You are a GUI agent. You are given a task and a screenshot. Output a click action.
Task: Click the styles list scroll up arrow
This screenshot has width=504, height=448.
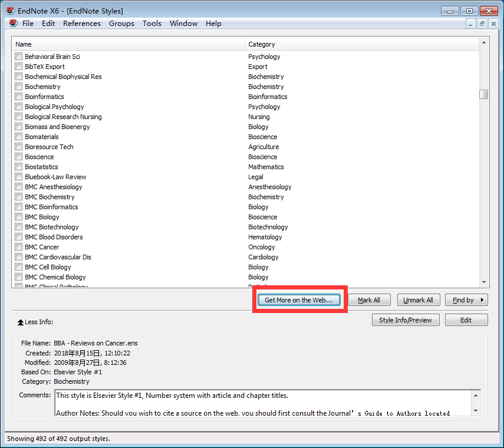(484, 42)
